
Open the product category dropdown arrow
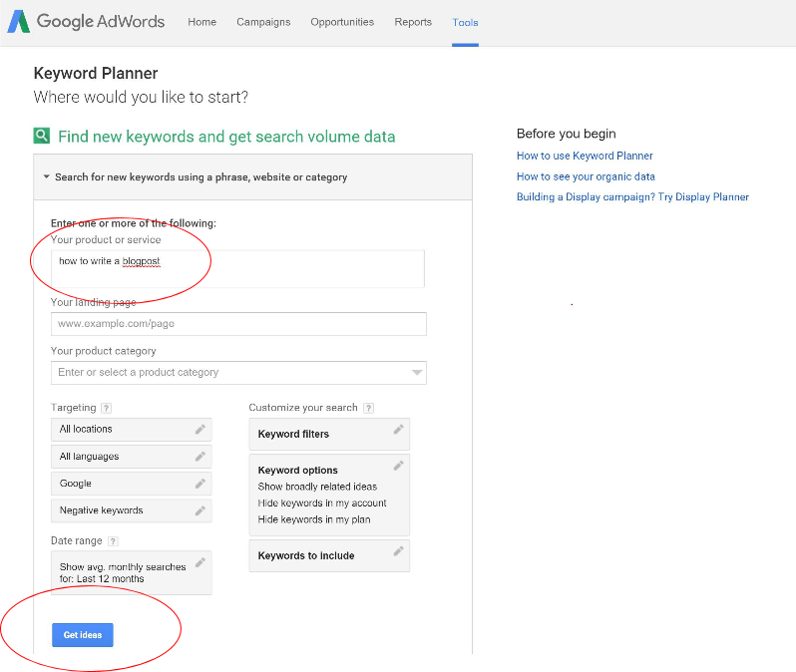coord(417,373)
